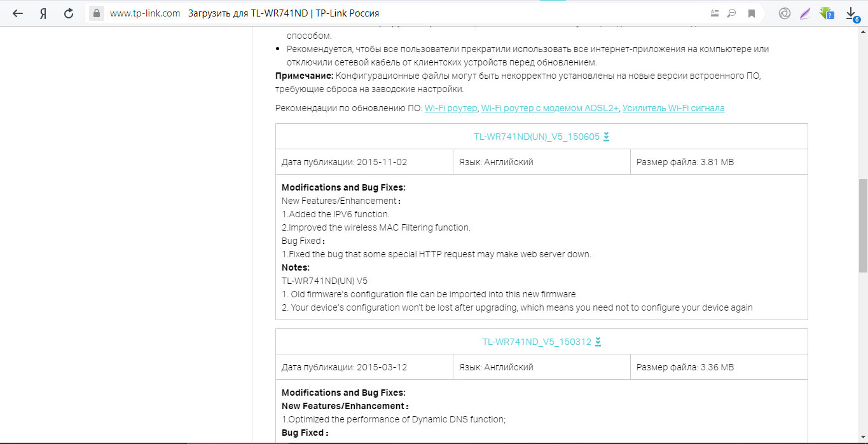Open the Wi-Fi роутер с модемом ADSL2+ link
Screen dimensions: 868x444
pos(550,108)
